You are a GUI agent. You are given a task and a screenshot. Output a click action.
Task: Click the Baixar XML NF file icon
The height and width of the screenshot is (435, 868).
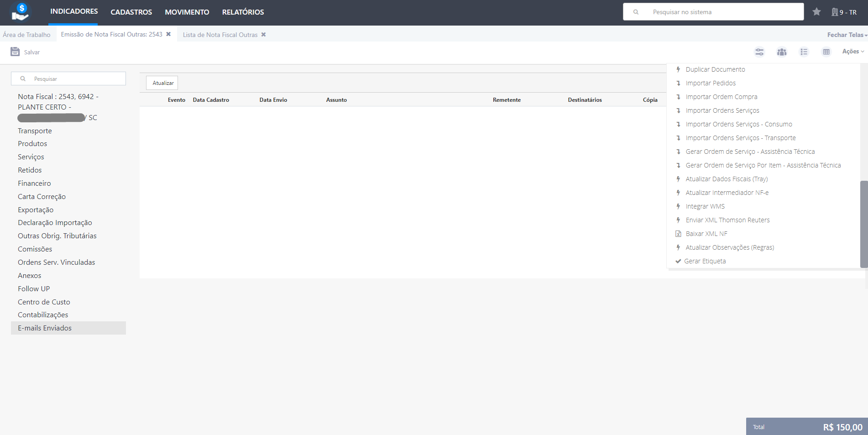pyautogui.click(x=678, y=234)
